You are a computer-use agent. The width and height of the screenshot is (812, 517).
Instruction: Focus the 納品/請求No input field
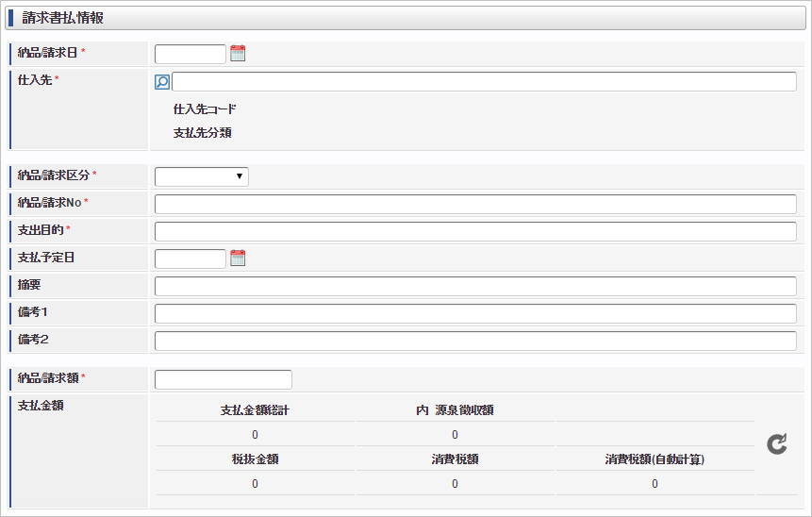coord(475,204)
